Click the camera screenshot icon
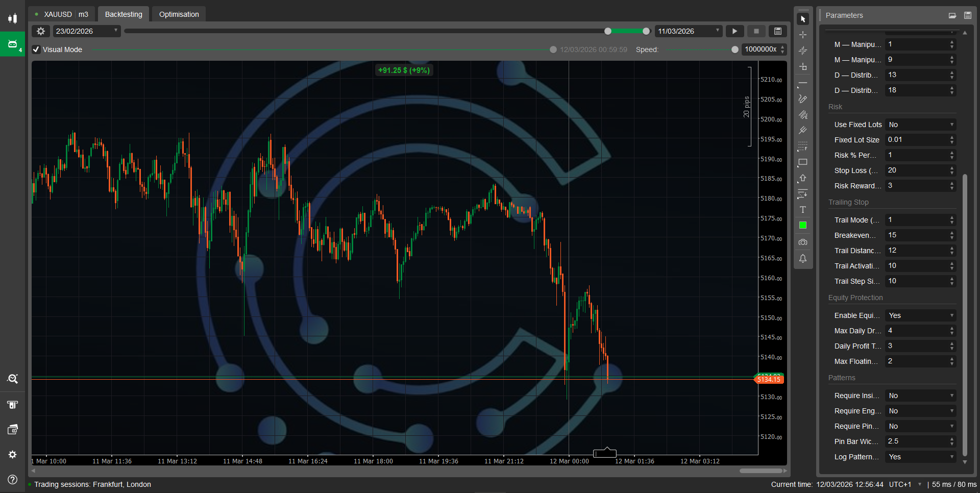This screenshot has height=493, width=980. point(803,242)
